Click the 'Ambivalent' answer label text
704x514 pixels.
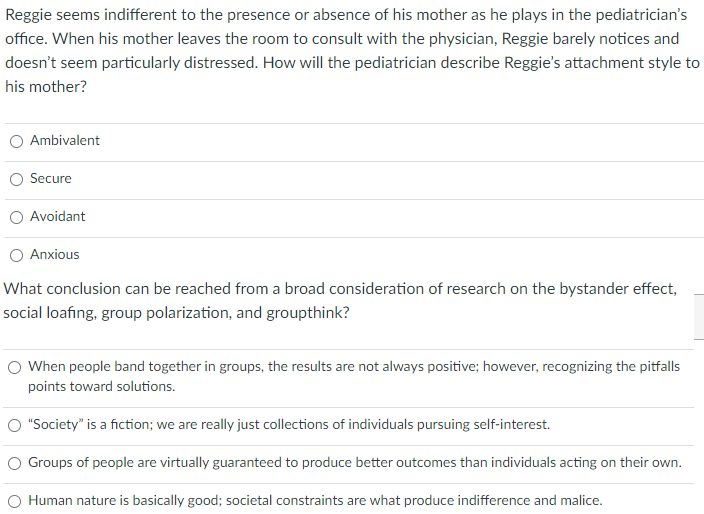click(x=65, y=141)
